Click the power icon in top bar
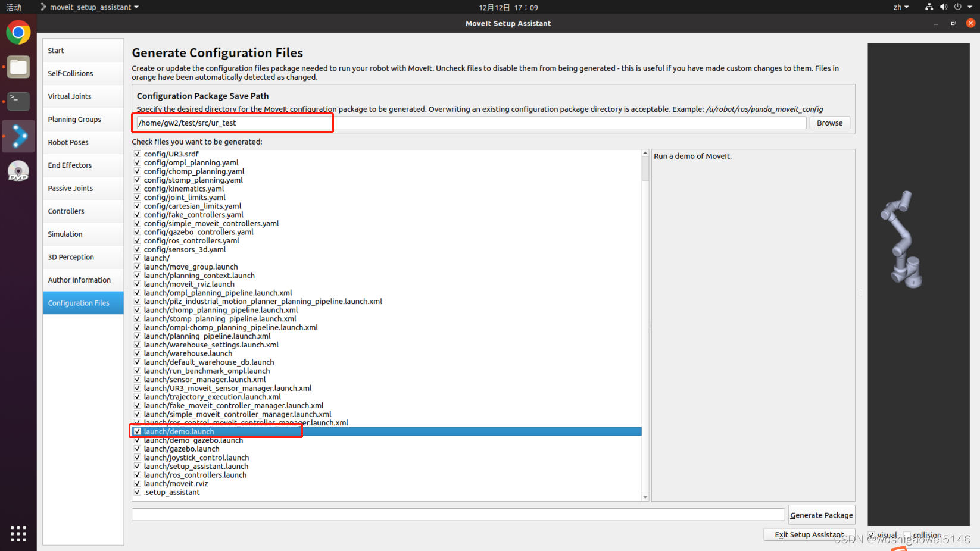 (x=957, y=7)
